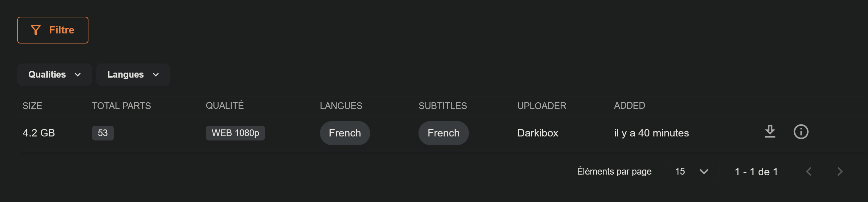
Task: Click the download arrow icon
Action: coord(770,132)
